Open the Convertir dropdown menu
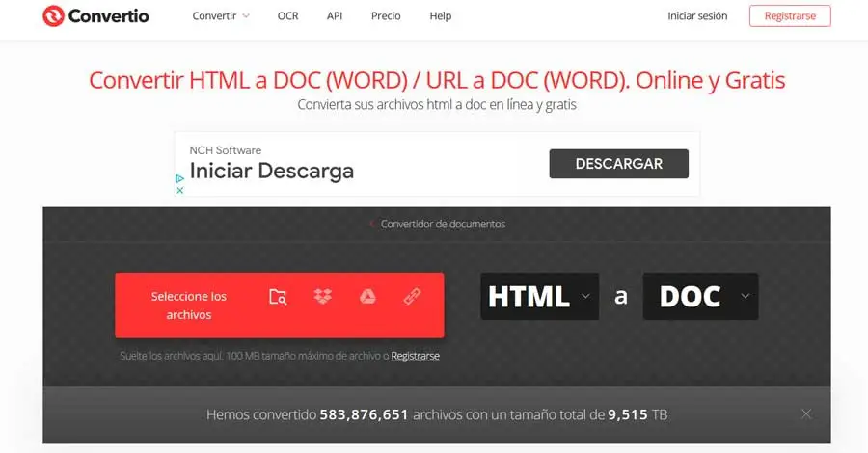This screenshot has width=868, height=453. (221, 16)
